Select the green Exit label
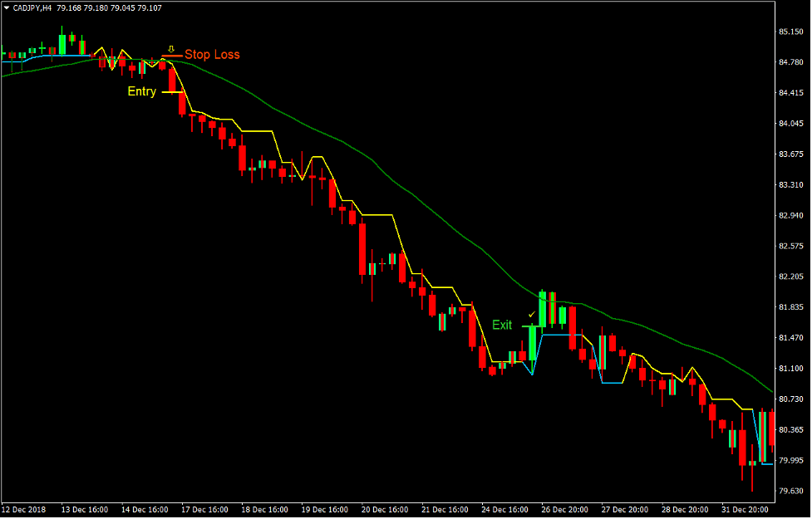This screenshot has height=519, width=812. point(502,325)
